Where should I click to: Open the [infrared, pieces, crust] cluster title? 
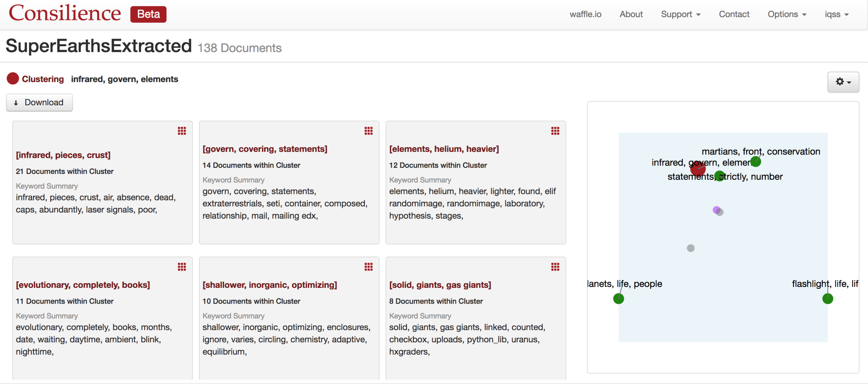click(63, 155)
